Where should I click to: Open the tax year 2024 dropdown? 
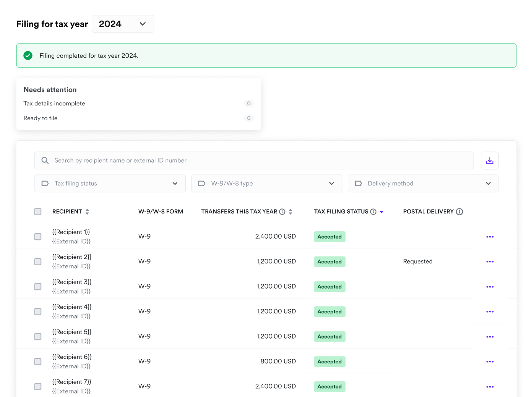(x=123, y=24)
